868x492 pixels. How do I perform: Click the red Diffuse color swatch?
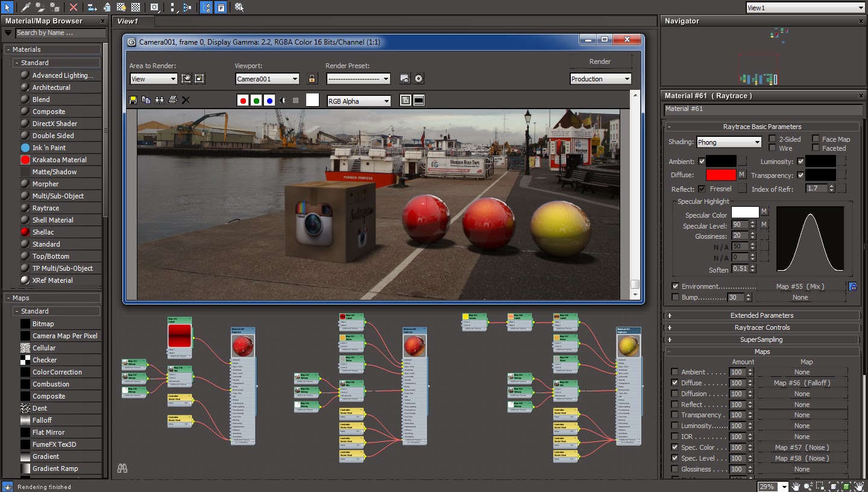pos(721,175)
